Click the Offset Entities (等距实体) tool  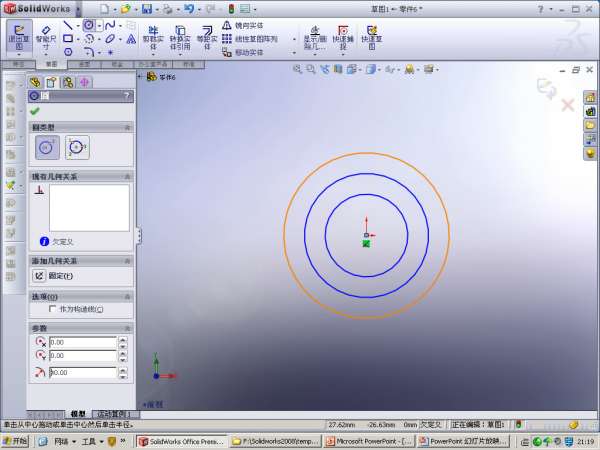(207, 38)
